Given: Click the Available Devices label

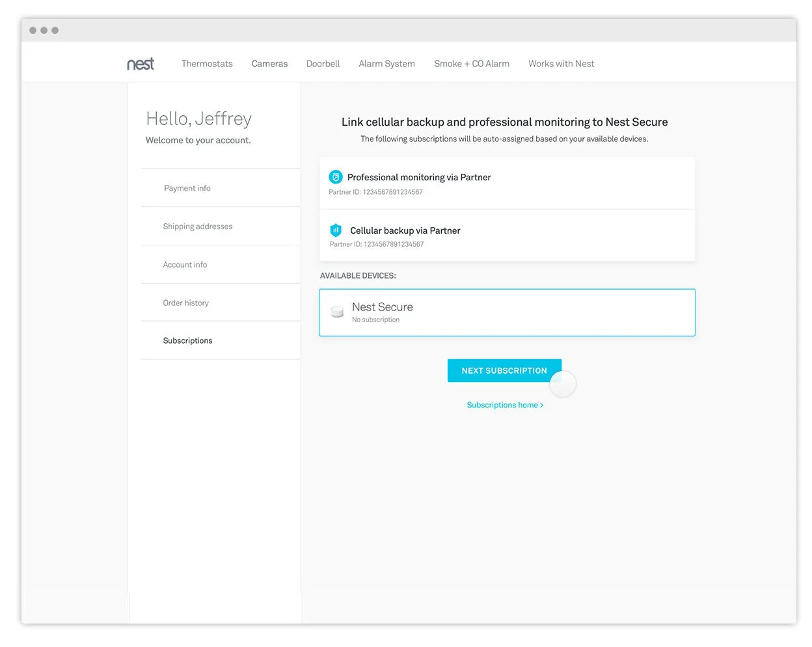Looking at the screenshot, I should click(x=358, y=276).
